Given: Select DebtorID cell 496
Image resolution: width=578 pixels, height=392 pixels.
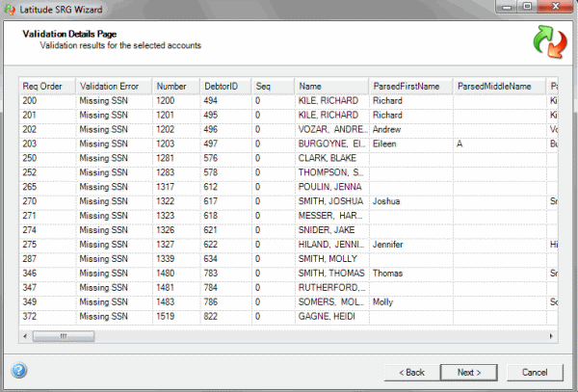Looking at the screenshot, I should point(226,130).
